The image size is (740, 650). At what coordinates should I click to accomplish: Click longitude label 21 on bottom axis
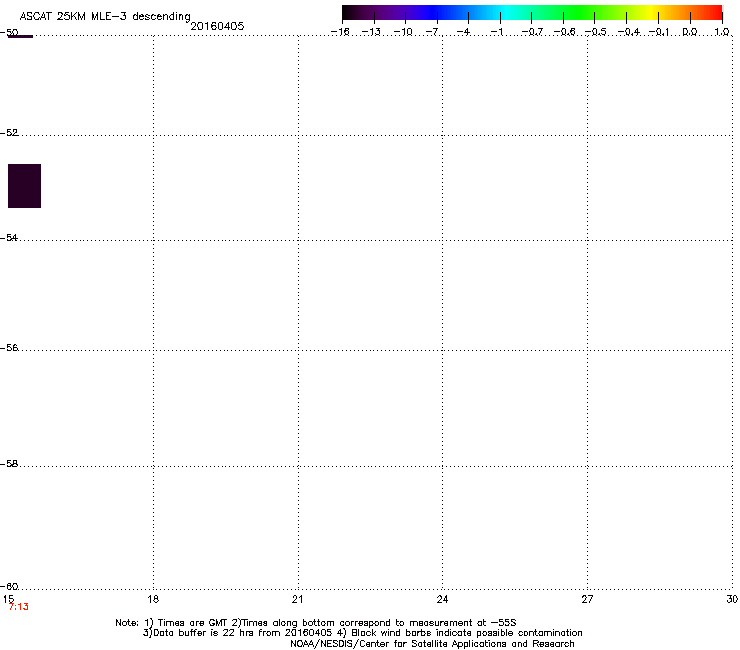coord(297,599)
